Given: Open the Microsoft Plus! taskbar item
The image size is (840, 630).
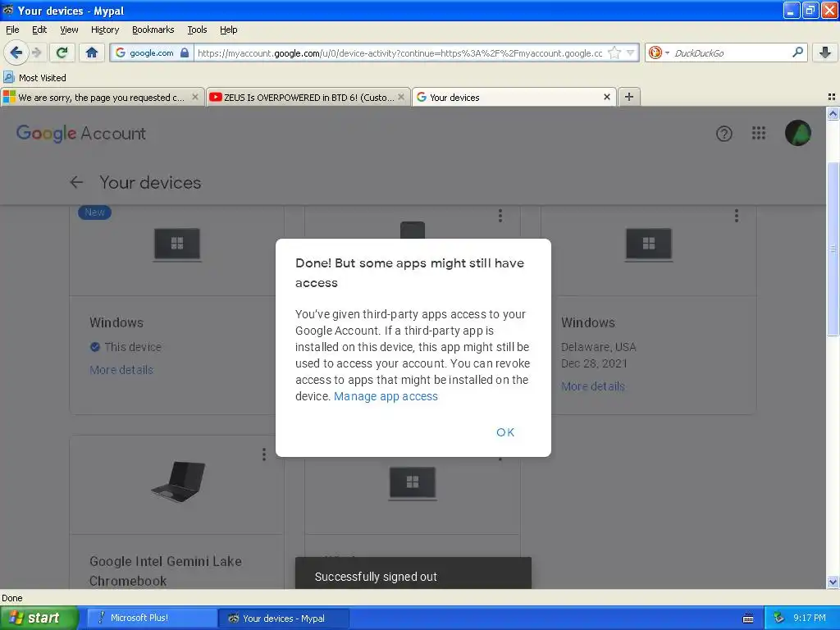Looking at the screenshot, I should tap(151, 618).
